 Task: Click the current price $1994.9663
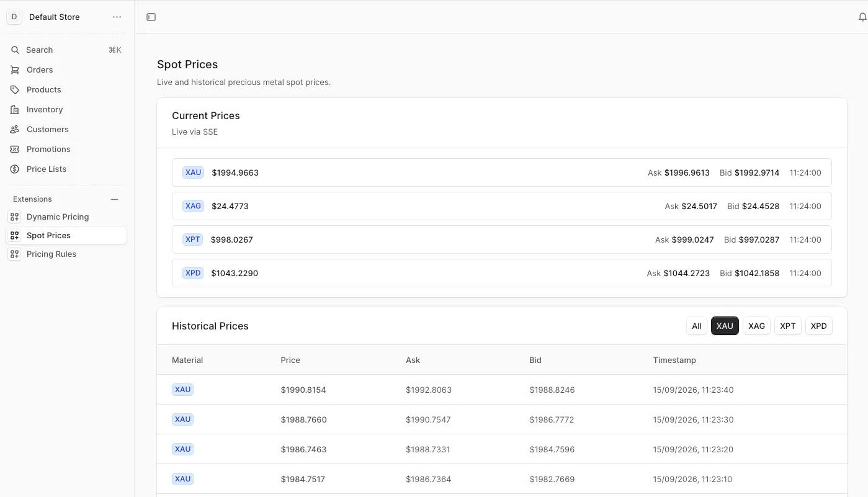point(235,172)
